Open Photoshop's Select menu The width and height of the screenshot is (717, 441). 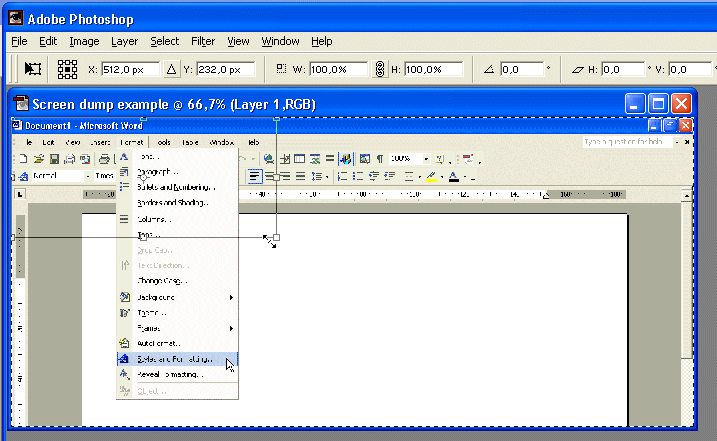pyautogui.click(x=165, y=41)
